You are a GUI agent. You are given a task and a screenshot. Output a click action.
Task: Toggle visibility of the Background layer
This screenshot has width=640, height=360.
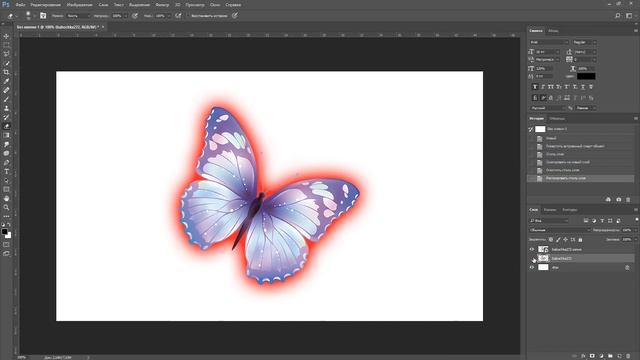click(532, 267)
